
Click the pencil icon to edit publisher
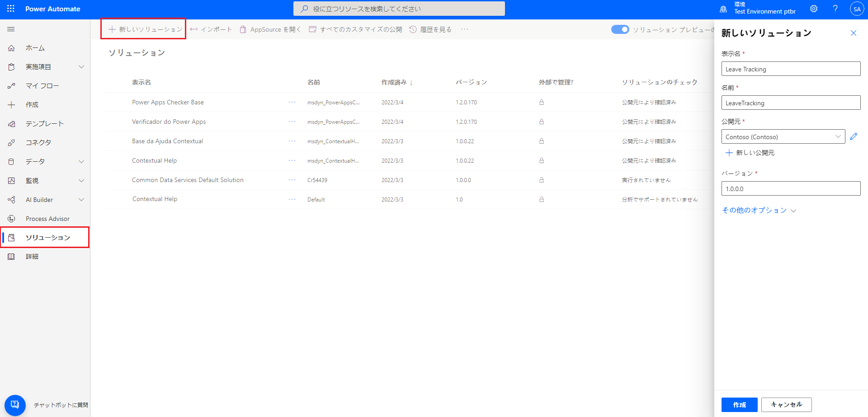[854, 136]
